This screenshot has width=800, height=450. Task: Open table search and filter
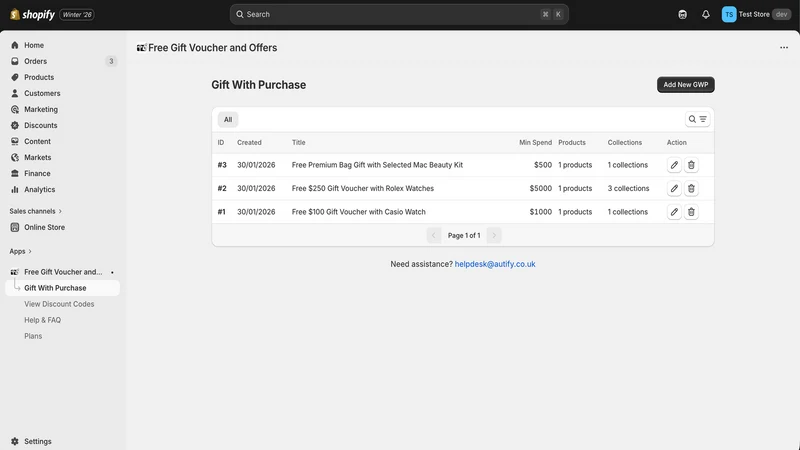(x=697, y=119)
